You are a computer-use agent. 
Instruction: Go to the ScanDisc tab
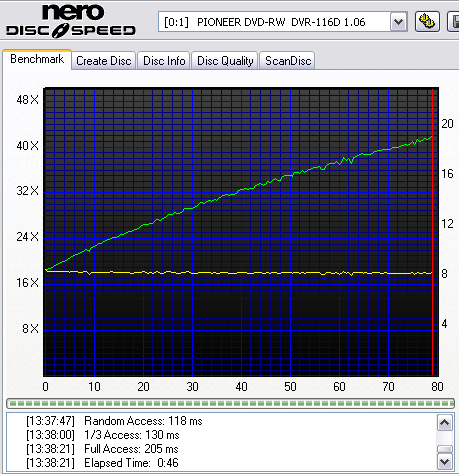[x=288, y=61]
